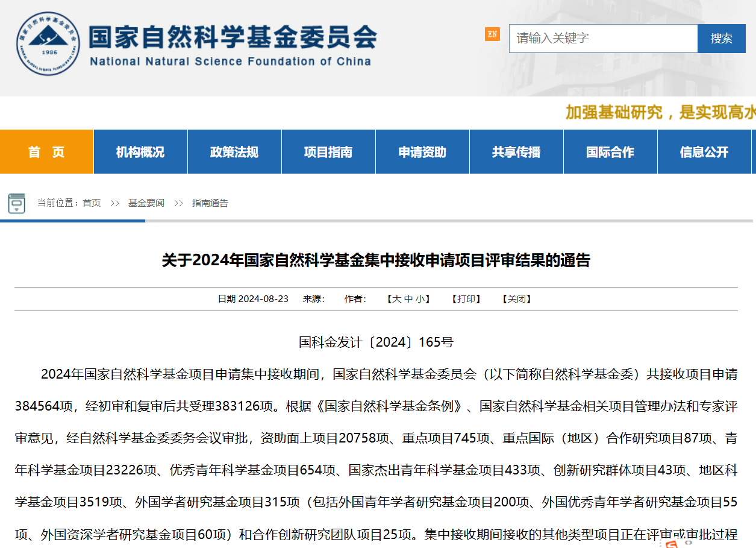Open the 信息公开 navigation item

tap(704, 152)
